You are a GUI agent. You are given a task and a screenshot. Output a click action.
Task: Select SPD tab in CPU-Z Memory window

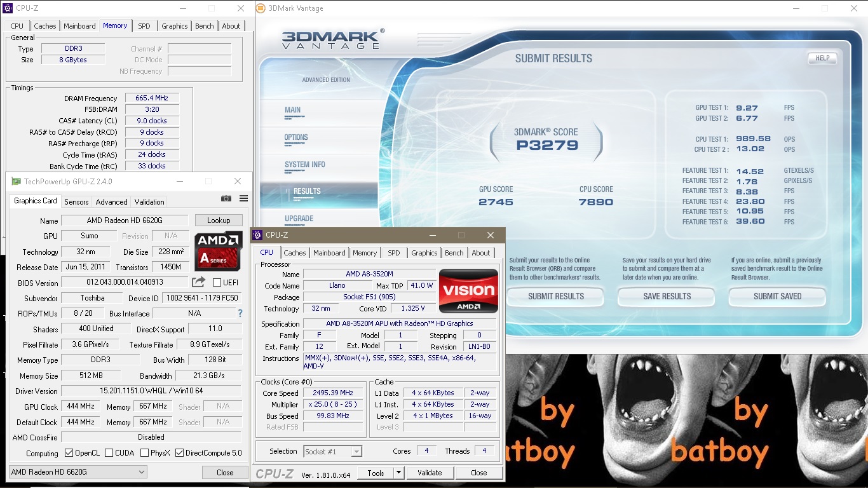[x=144, y=26]
